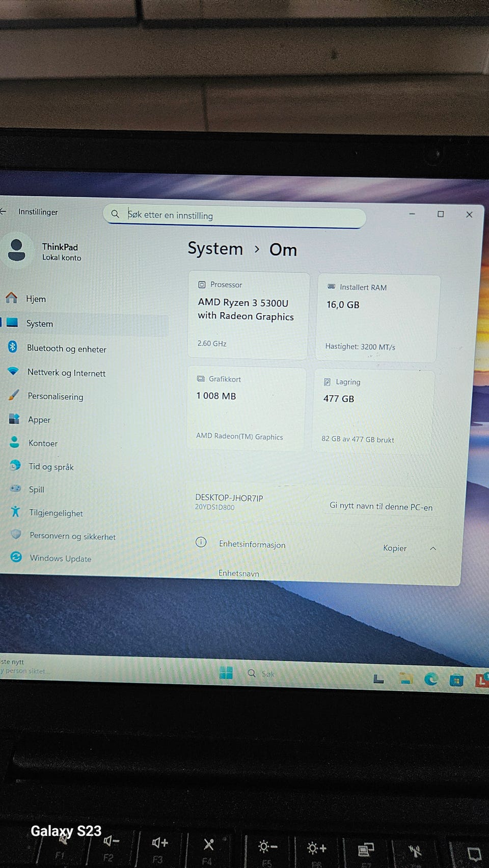Screen dimensions: 489x868
Task: Click the DESKTOP-JHOR7IP device name text
Action: pyautogui.click(x=229, y=498)
